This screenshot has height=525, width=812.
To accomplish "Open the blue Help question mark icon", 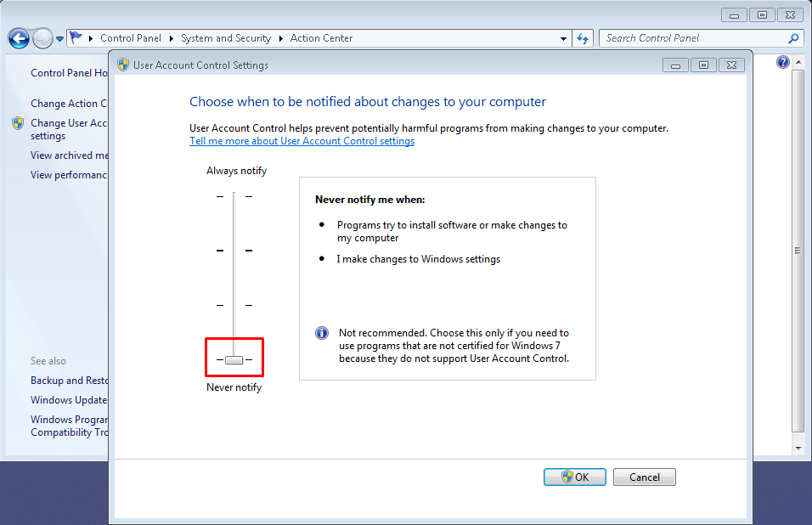I will [x=782, y=62].
